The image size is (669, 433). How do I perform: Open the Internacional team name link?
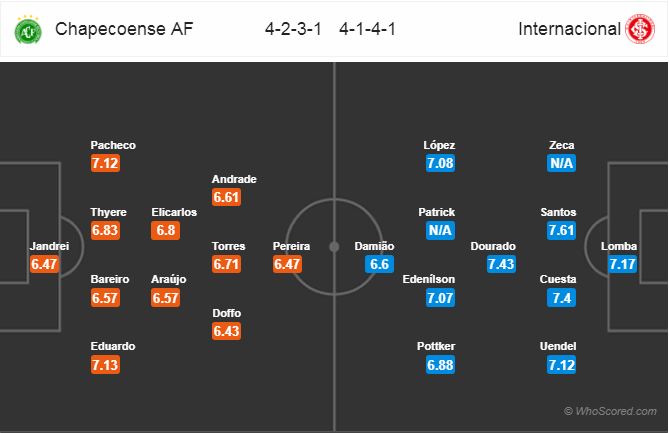pos(569,30)
